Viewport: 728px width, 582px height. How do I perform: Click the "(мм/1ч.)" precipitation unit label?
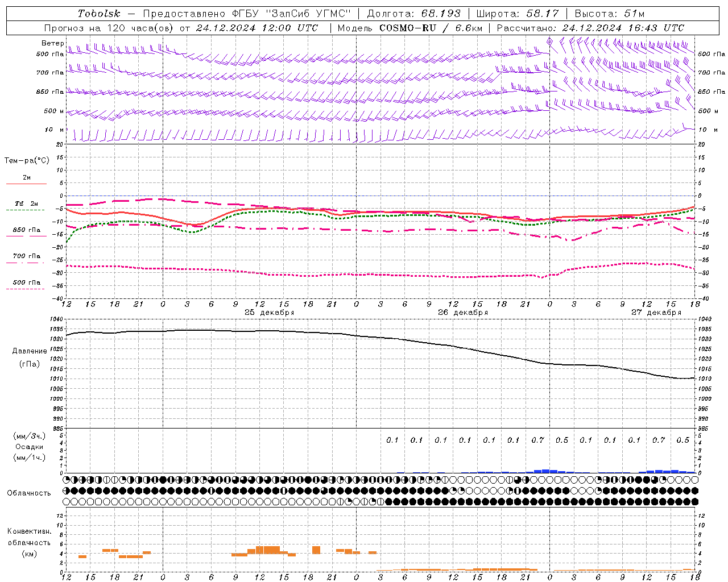(29, 458)
